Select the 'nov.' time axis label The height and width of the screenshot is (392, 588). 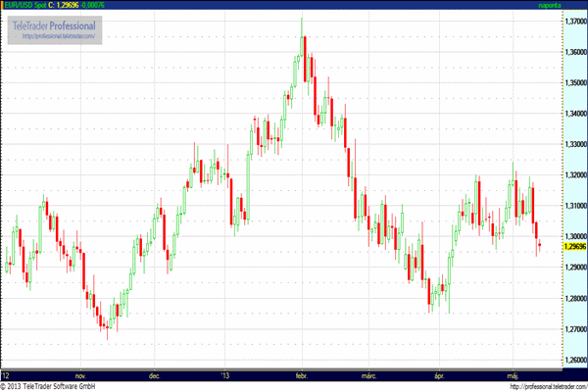(x=81, y=374)
